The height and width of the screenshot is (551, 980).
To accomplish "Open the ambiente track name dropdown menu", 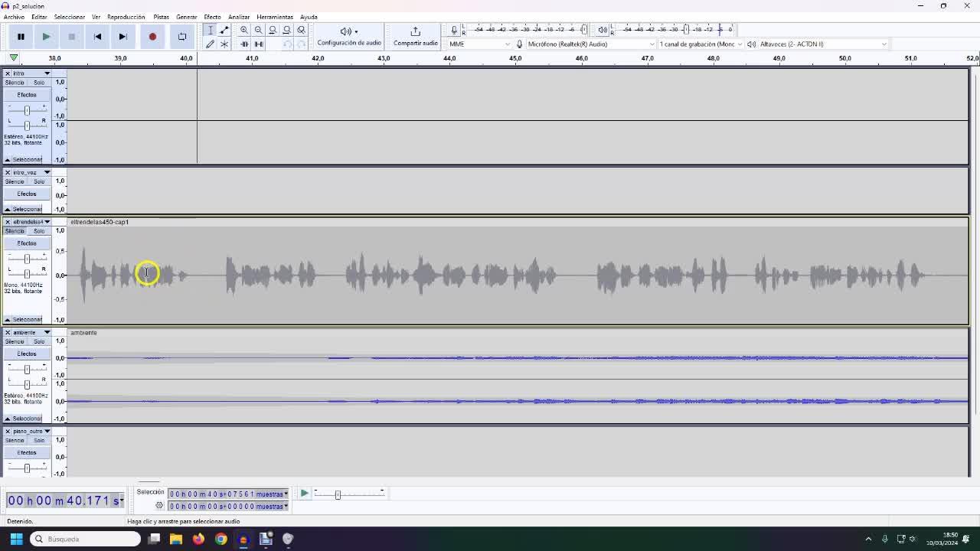I will (x=47, y=332).
